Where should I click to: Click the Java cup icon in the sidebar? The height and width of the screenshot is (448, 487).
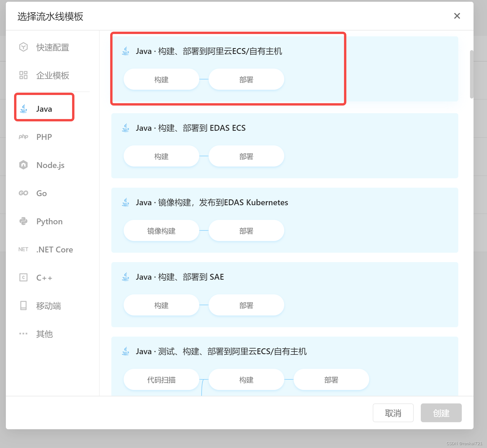point(23,109)
